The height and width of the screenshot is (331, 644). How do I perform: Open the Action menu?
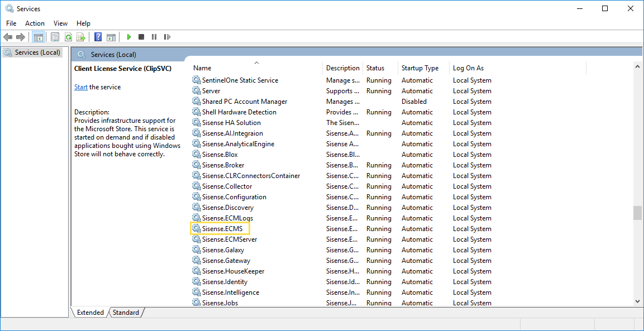(35, 23)
